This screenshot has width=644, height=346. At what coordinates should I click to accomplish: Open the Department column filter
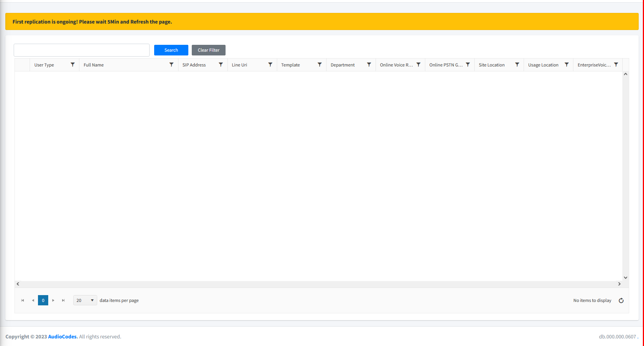pos(369,65)
